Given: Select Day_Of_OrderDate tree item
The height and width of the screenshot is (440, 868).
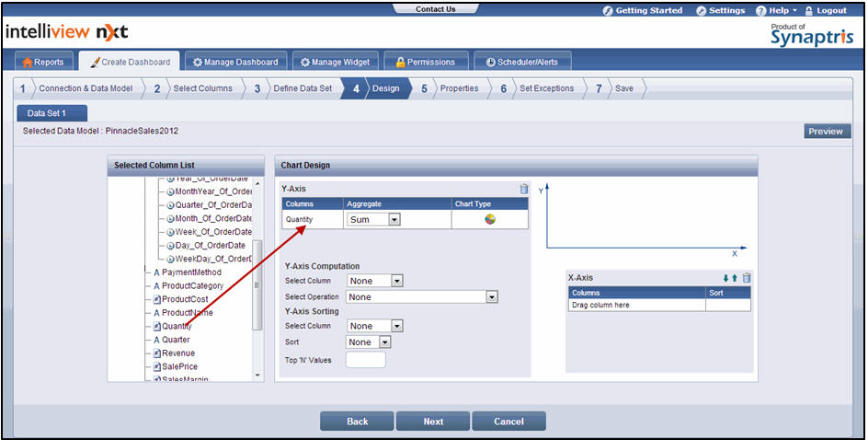Looking at the screenshot, I should [x=206, y=246].
